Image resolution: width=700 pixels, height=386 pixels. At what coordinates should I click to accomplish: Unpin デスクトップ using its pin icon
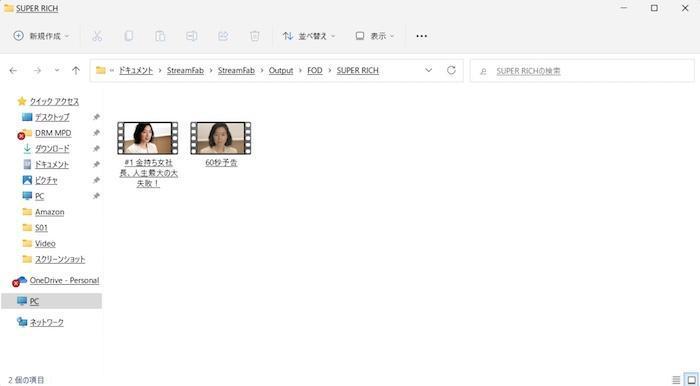pyautogui.click(x=96, y=117)
